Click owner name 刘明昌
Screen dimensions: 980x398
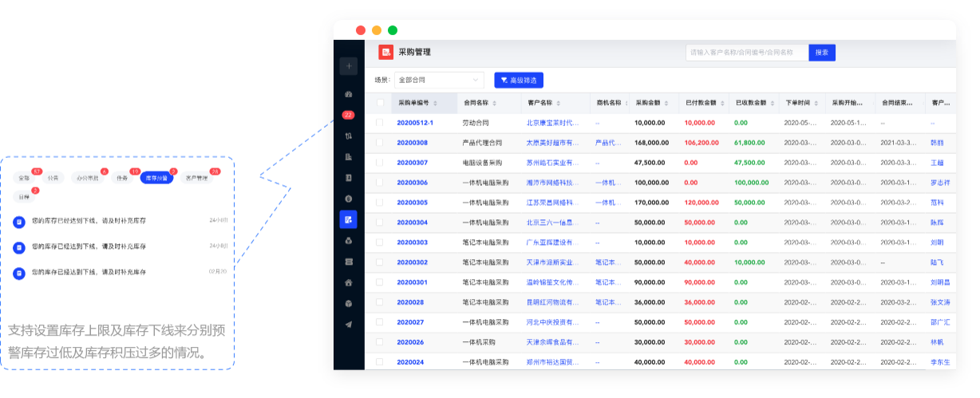pos(940,282)
